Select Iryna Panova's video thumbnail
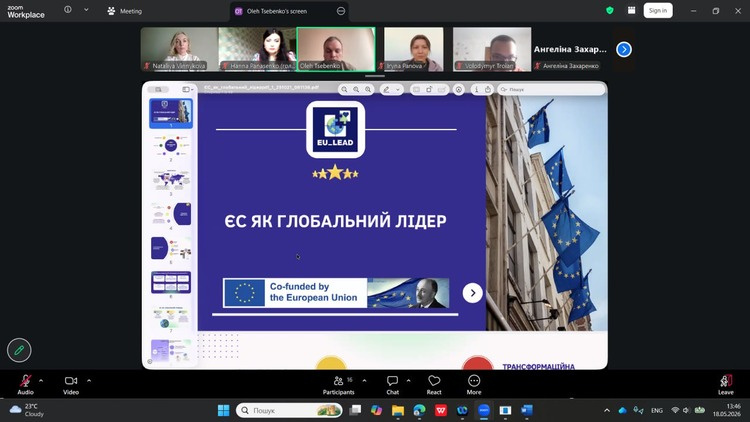This screenshot has height=422, width=750. tap(414, 49)
